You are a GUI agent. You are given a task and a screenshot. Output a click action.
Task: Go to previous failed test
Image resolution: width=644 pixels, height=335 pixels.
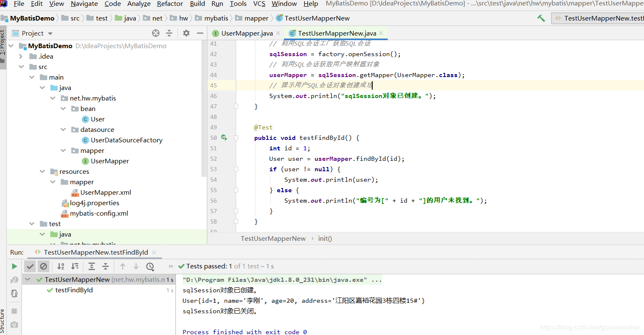tap(123, 266)
